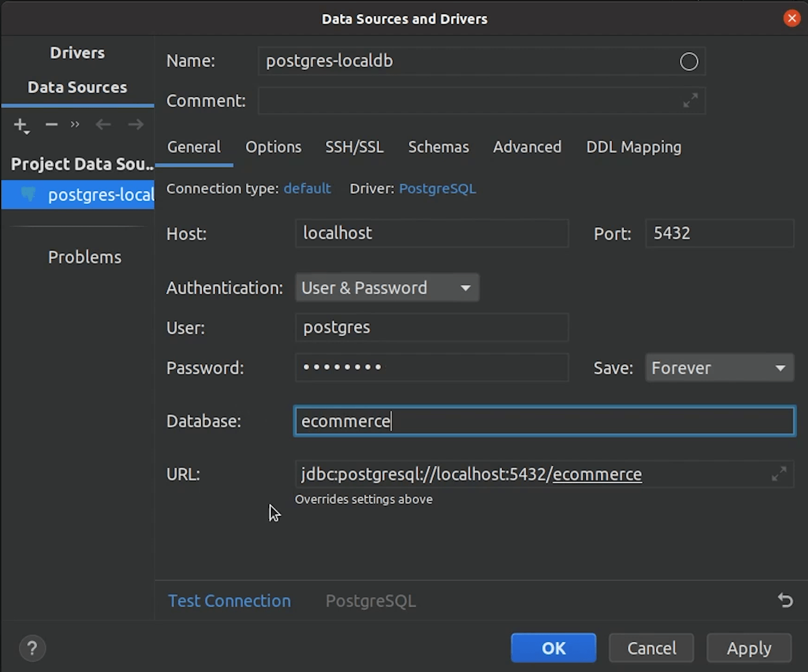Screen dimensions: 808x672
Task: Expand the URL field editor icon
Action: (x=779, y=474)
